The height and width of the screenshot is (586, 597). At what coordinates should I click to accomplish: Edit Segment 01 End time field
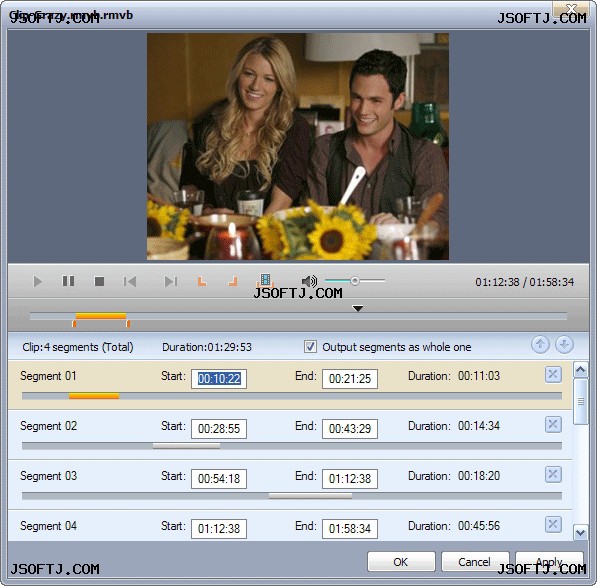[350, 379]
